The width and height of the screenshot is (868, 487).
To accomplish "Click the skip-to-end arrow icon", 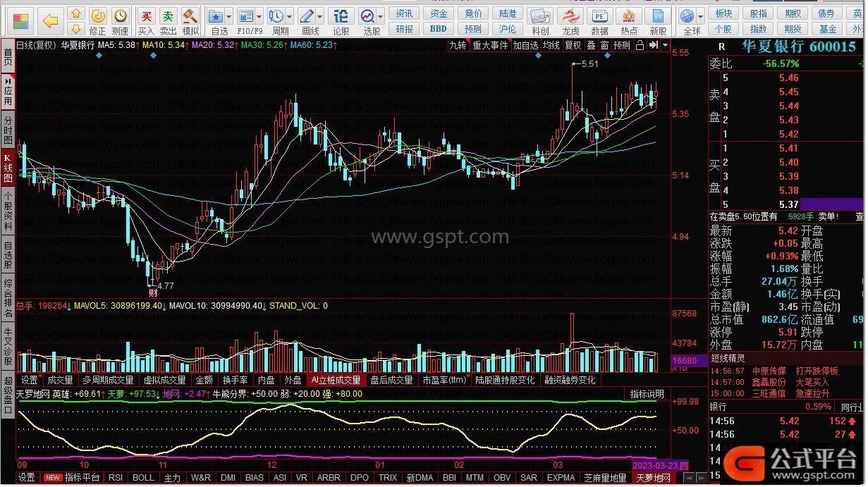I will click(x=654, y=45).
